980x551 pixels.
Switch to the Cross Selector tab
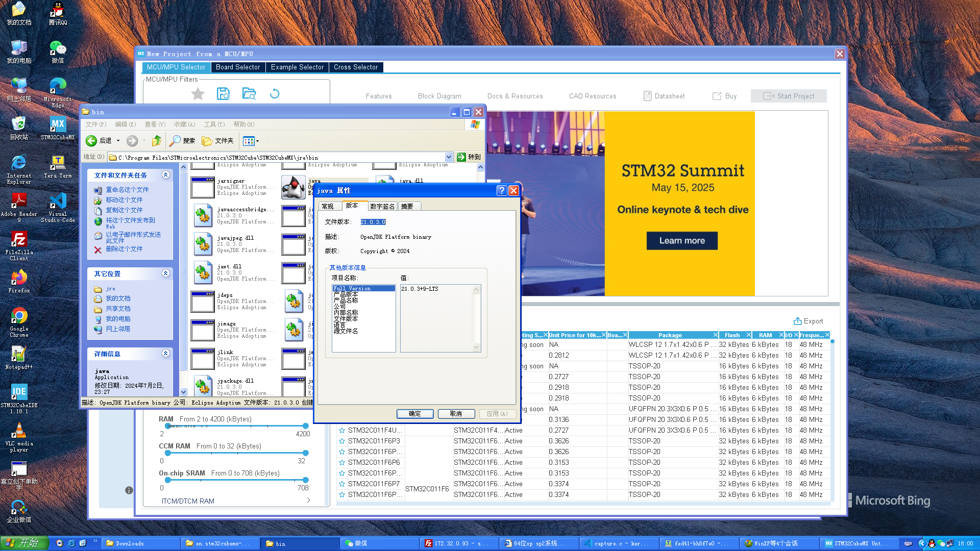[x=356, y=67]
